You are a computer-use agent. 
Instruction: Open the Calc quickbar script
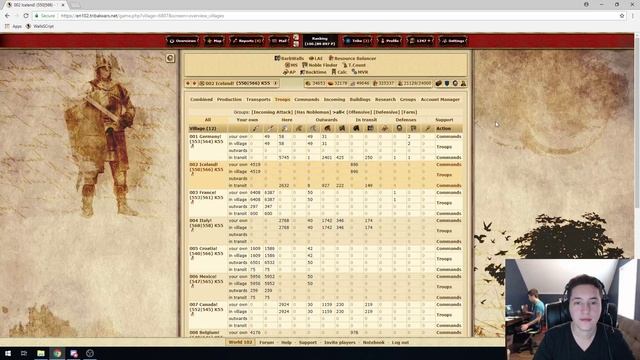[339, 72]
